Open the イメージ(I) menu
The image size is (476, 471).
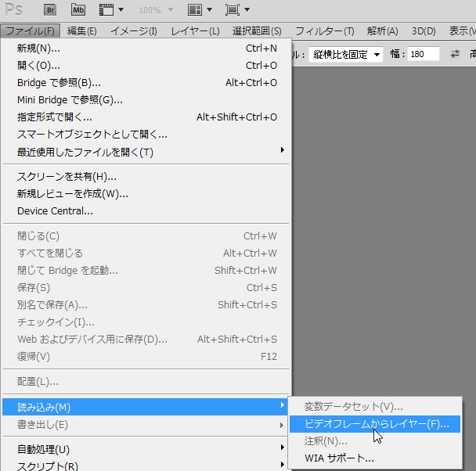tap(134, 31)
